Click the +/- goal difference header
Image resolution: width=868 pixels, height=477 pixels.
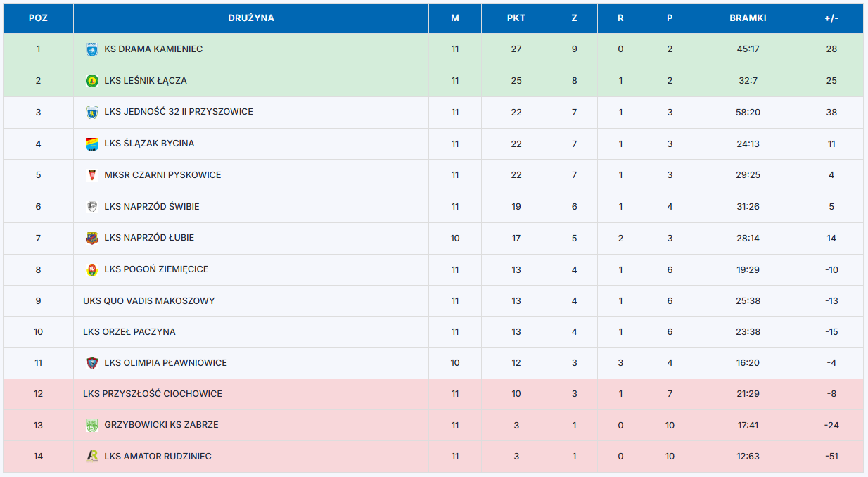[831, 18]
